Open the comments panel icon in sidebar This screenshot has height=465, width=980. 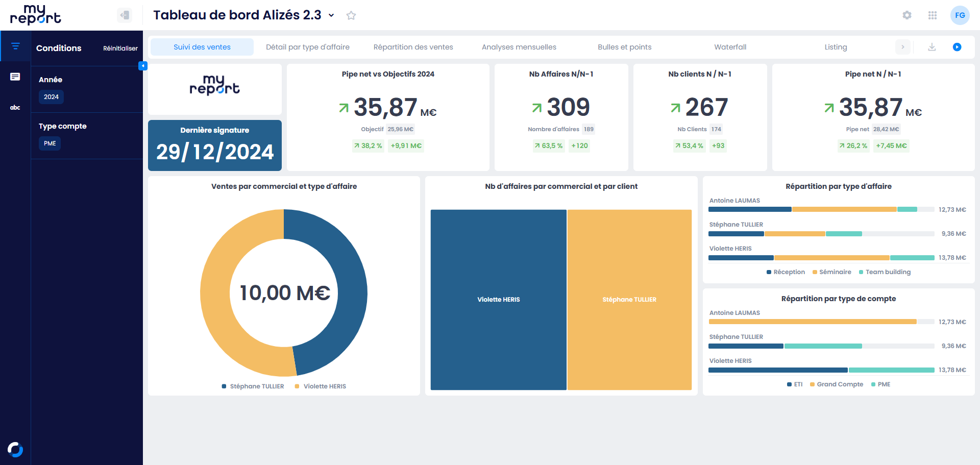pyautogui.click(x=15, y=77)
